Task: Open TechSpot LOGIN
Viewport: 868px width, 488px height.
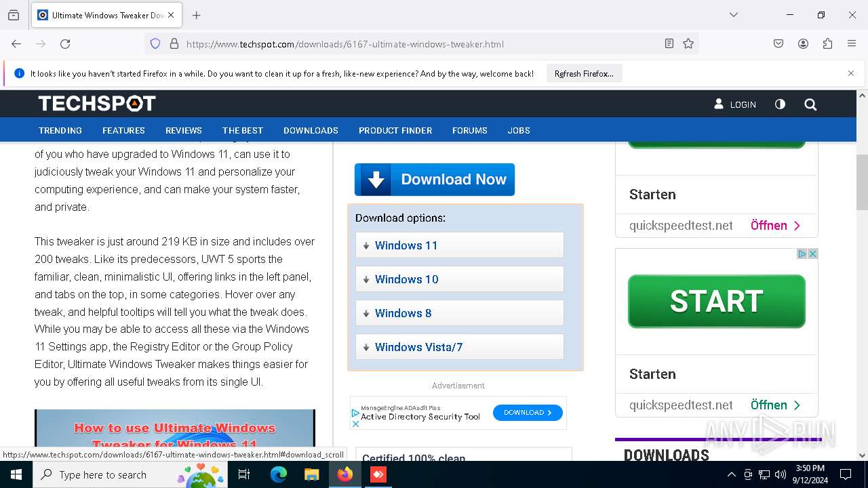Action: pyautogui.click(x=735, y=104)
